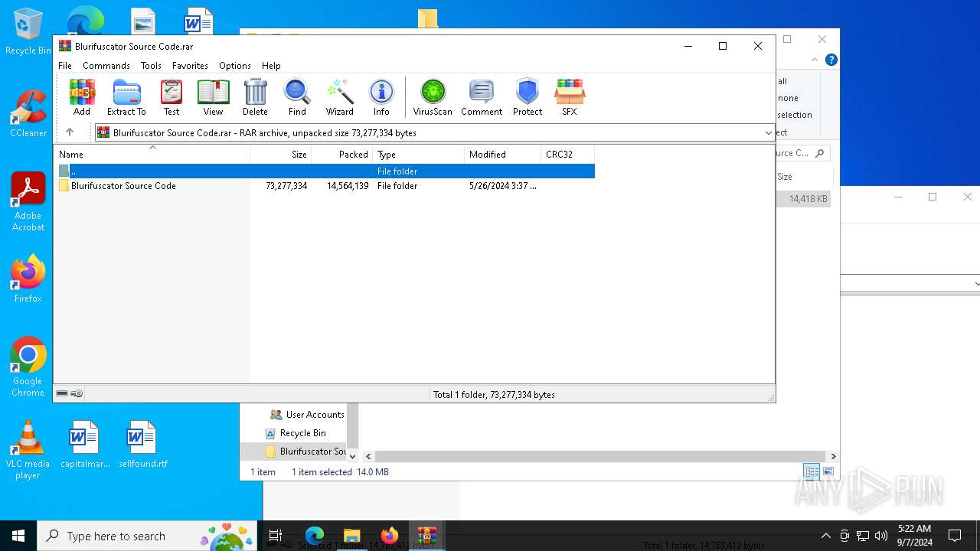
Task: Click the Delete trash icon
Action: (255, 97)
